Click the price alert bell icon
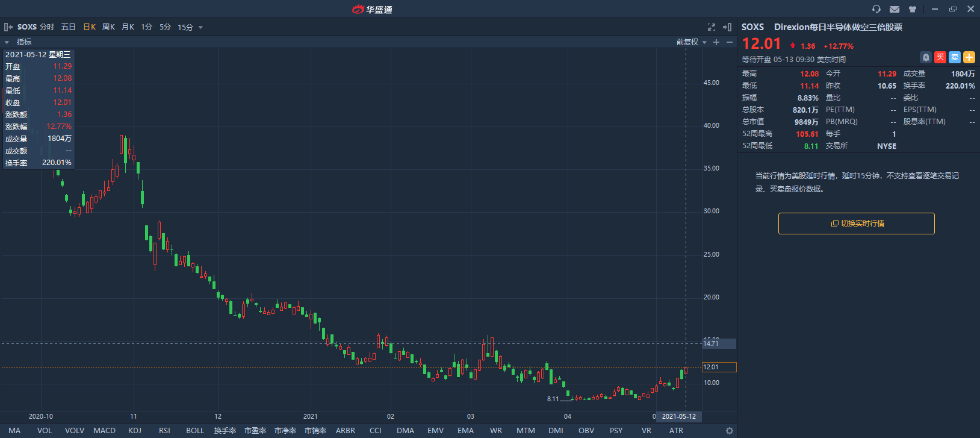Viewport: 980px width, 438px height. 926,57
